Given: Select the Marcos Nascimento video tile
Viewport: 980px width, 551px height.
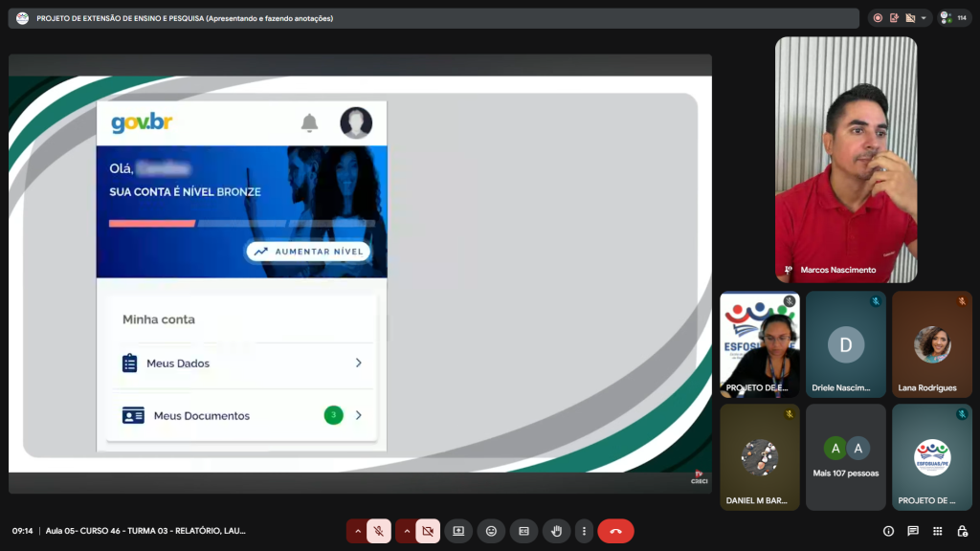Looking at the screenshot, I should [x=845, y=160].
